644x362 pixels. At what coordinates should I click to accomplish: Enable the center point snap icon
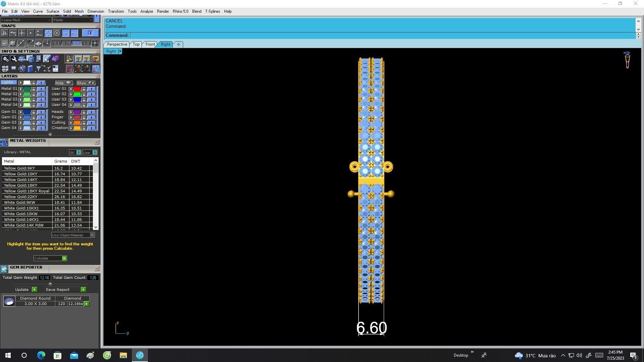tap(57, 33)
